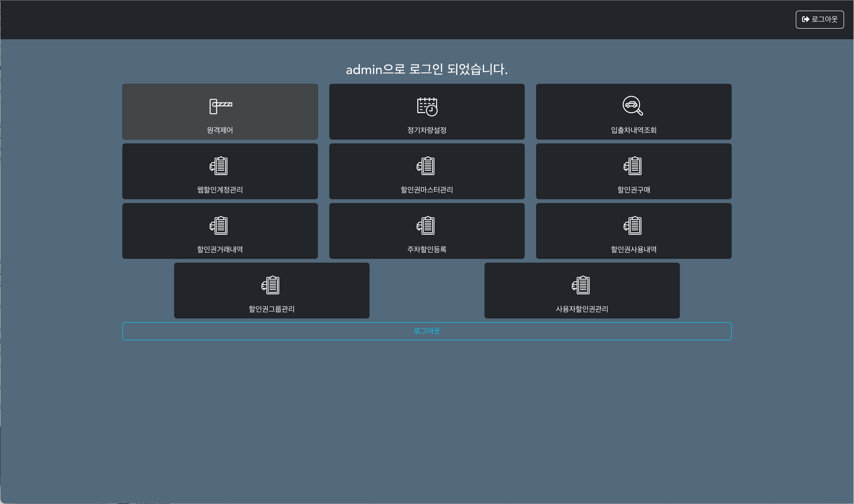Click the clipboard icon above 할인권거래내역

(x=219, y=225)
